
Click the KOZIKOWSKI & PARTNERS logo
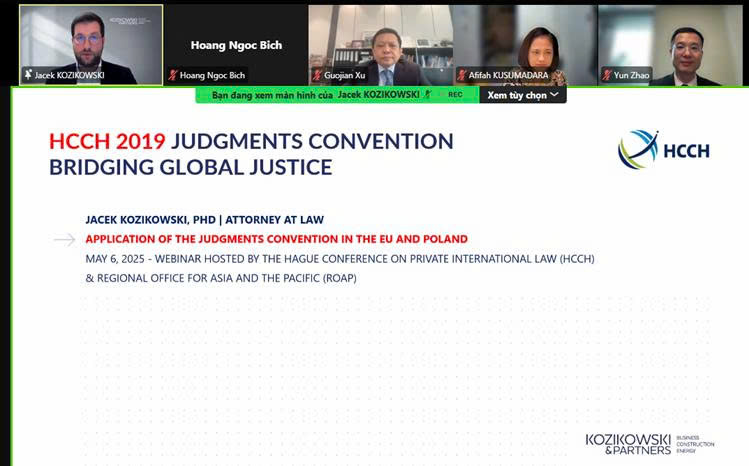628,444
